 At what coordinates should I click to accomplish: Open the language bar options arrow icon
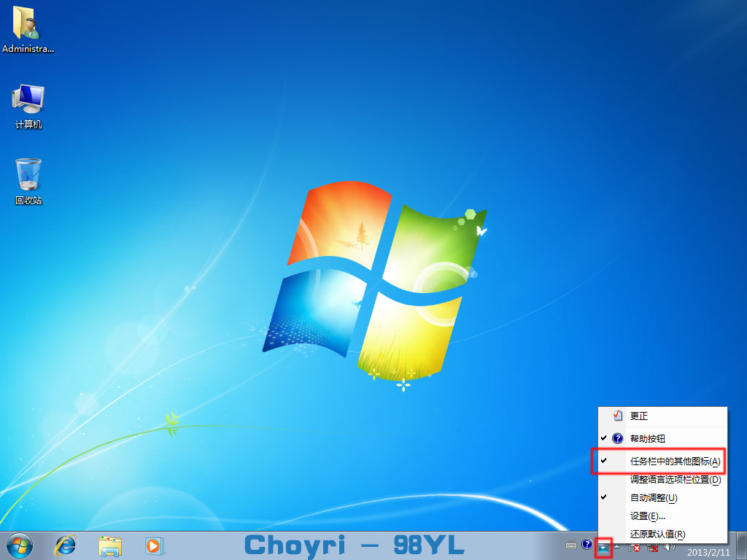click(x=603, y=548)
